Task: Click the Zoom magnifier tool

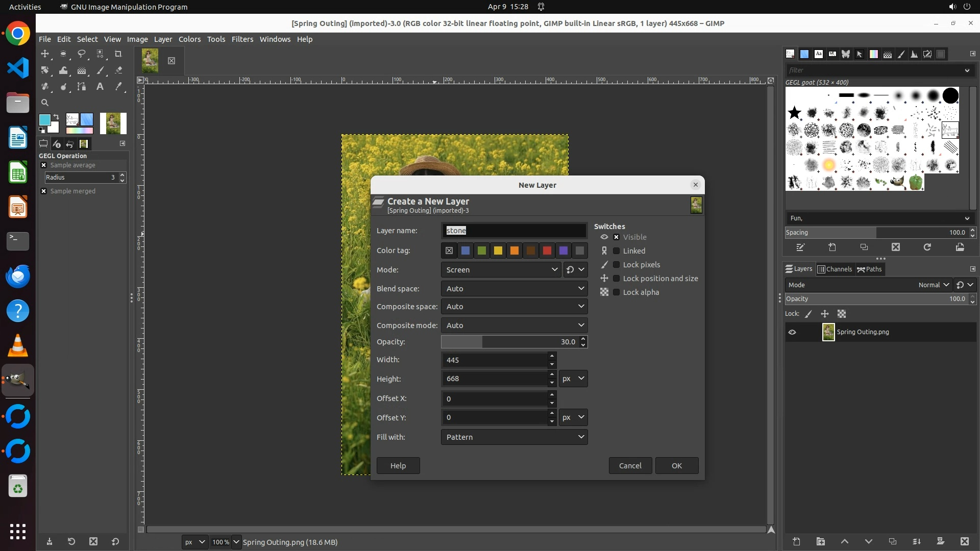Action: tap(45, 103)
